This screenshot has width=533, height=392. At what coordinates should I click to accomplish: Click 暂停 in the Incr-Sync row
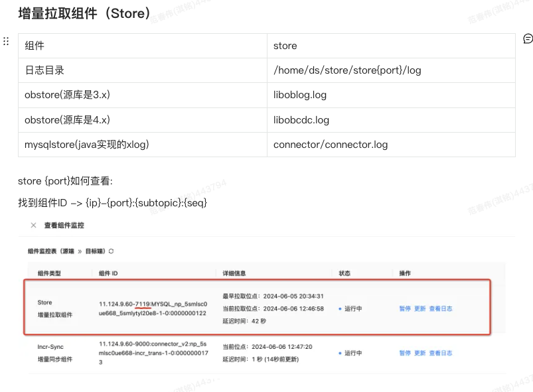click(405, 353)
